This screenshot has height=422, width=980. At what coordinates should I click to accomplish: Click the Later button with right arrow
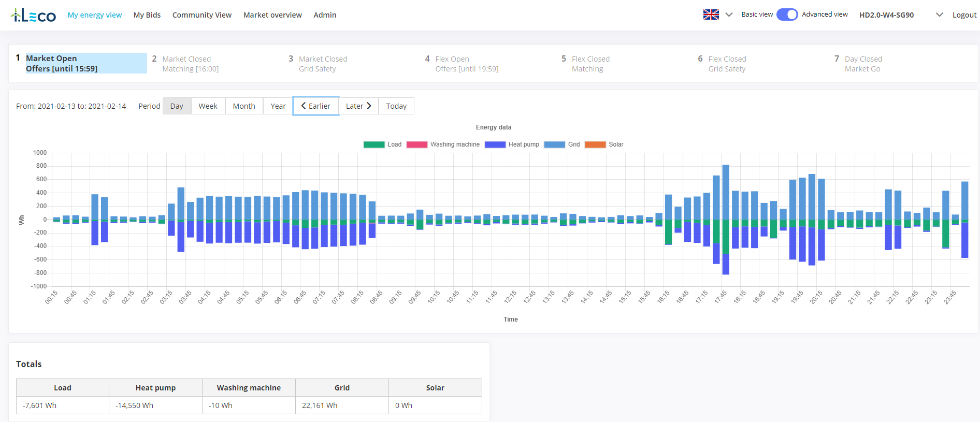click(x=358, y=106)
